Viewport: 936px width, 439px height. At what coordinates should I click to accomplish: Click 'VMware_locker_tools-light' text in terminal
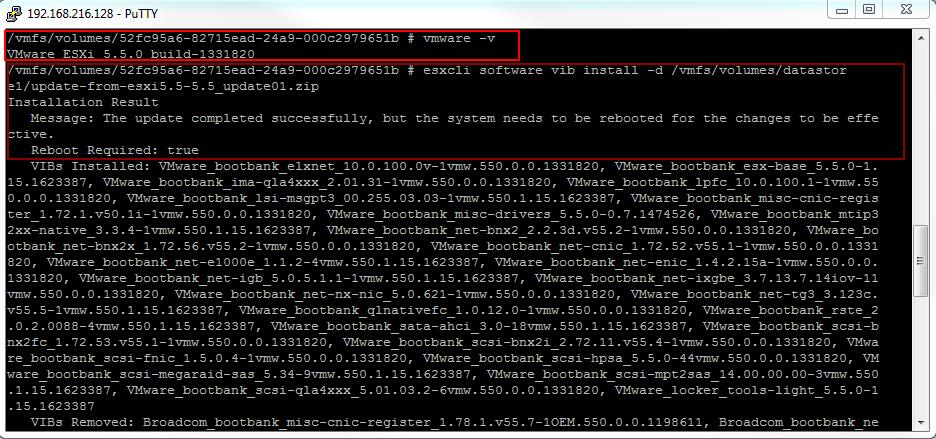tap(713, 390)
